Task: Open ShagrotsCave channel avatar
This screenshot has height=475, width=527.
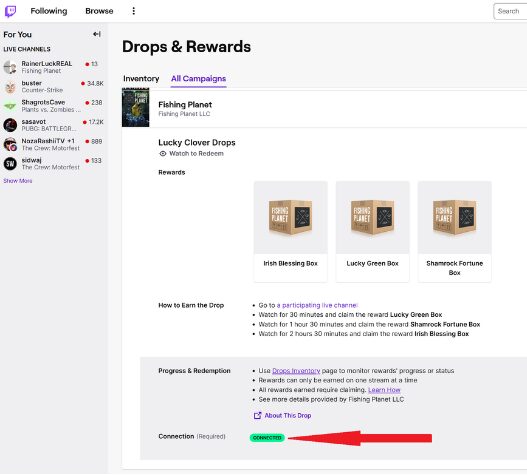Action: (x=10, y=106)
